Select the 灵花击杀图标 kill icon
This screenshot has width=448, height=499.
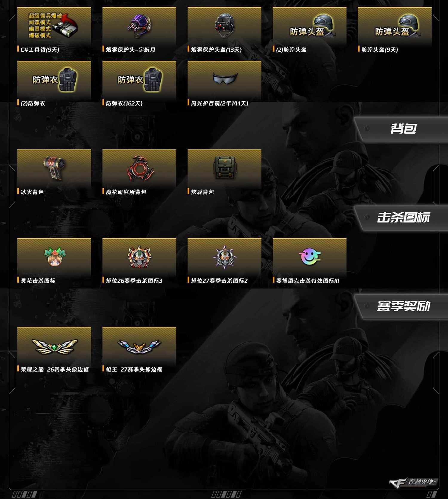[x=54, y=257]
